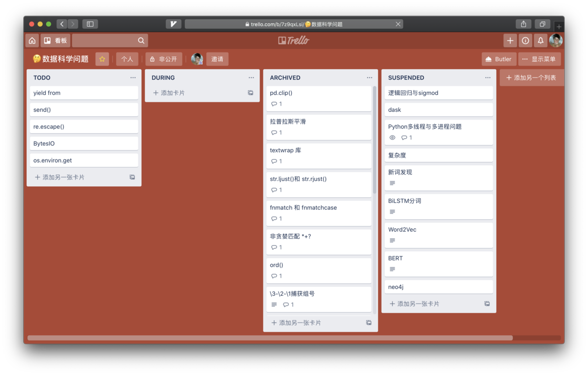
Task: Open the 'yield from' card
Action: 84,93
